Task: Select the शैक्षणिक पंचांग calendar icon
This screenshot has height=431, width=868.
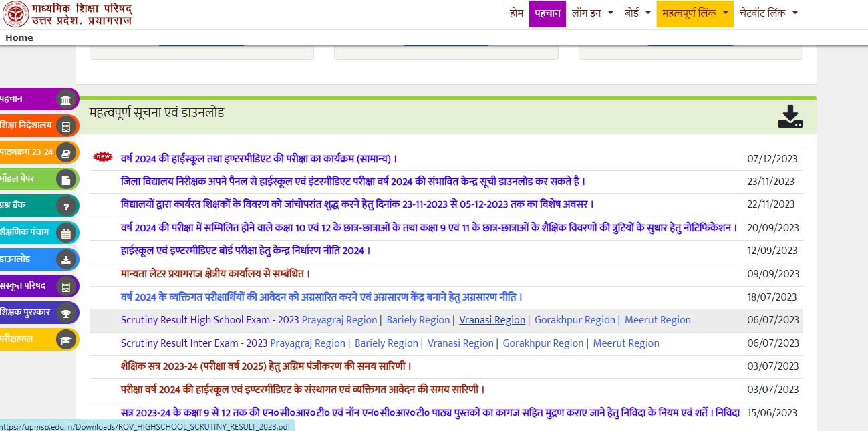Action: (x=66, y=232)
